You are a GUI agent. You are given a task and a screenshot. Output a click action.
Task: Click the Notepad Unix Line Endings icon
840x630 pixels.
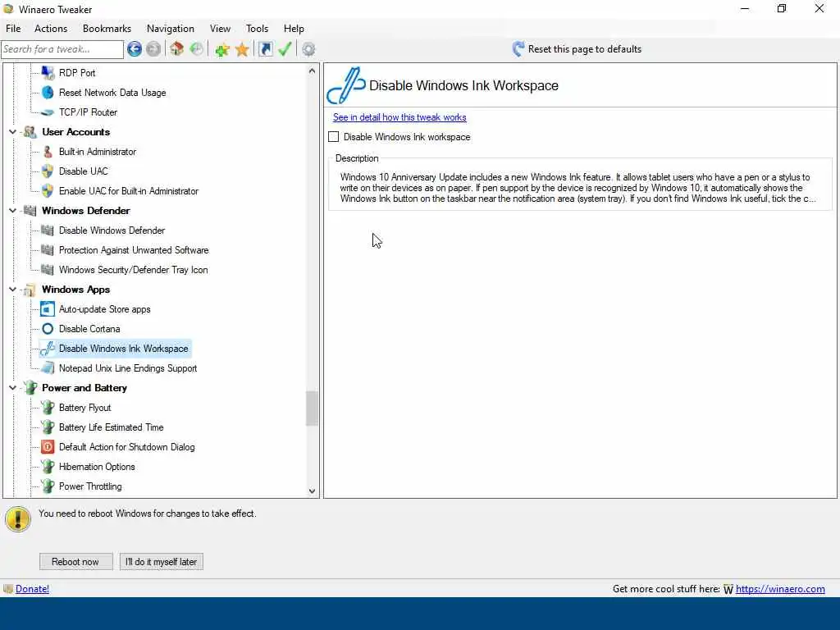[x=48, y=368]
